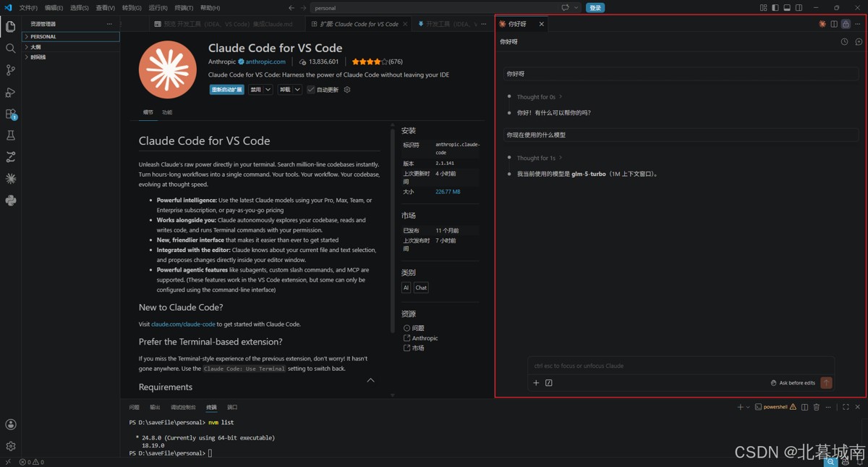The image size is (868, 467).
Task: Click the 登录 sign-in button
Action: click(595, 8)
